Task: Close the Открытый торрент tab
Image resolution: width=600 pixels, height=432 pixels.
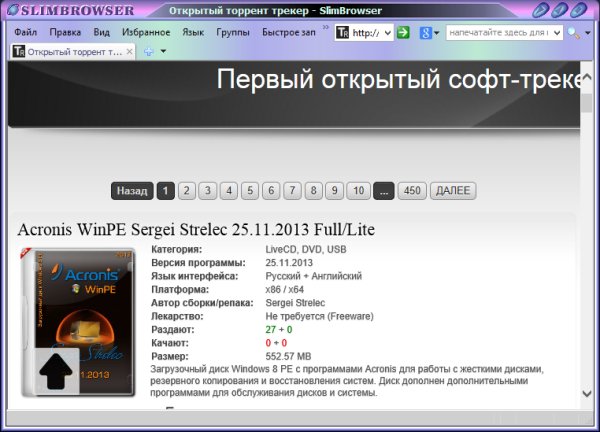Action: coord(130,52)
